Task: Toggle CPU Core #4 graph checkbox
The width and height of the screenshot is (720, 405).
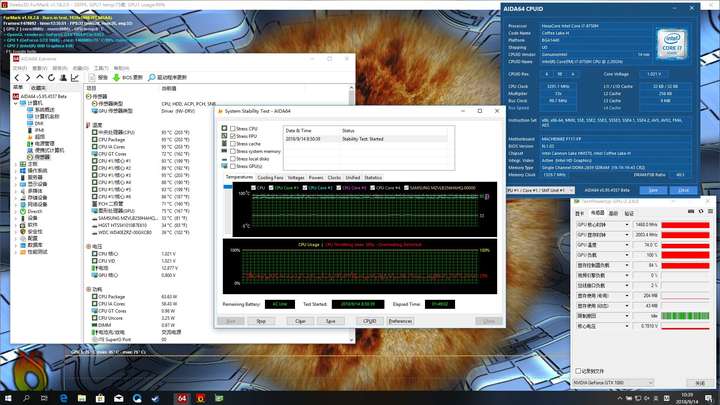Action: 372,188
